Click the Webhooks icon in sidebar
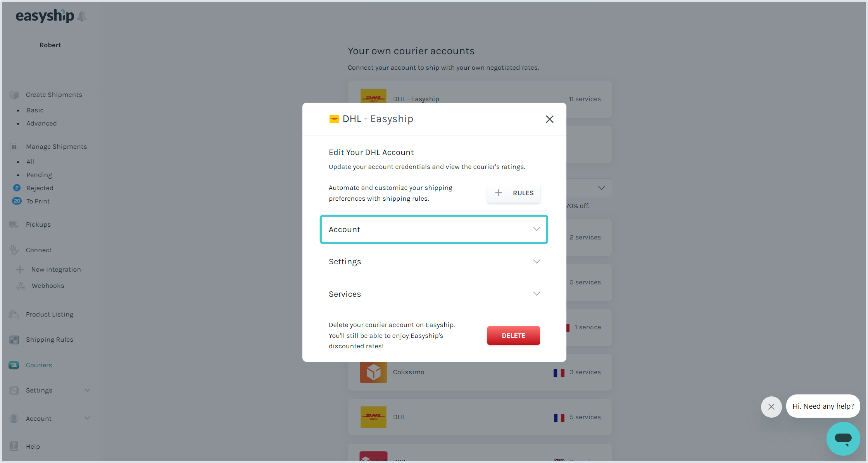Screen dimensions: 868x463 click(21, 286)
